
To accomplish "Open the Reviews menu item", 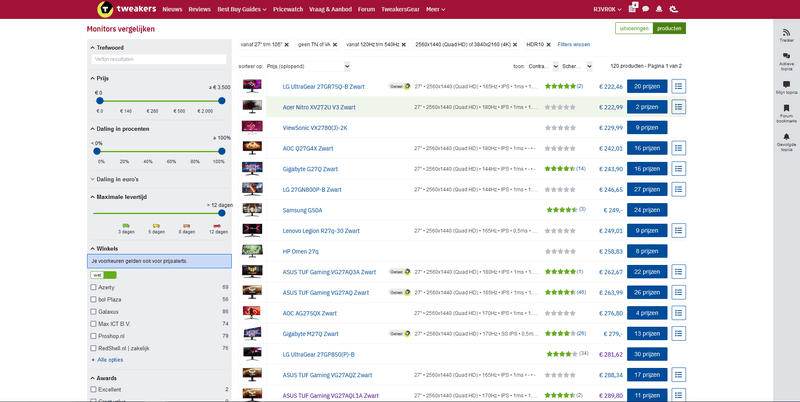I will (x=199, y=9).
